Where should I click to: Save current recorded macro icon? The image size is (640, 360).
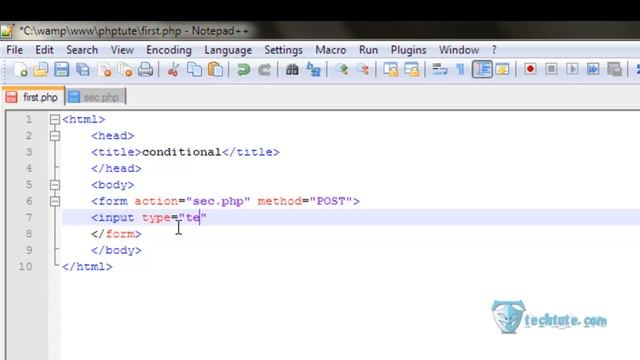point(614,69)
